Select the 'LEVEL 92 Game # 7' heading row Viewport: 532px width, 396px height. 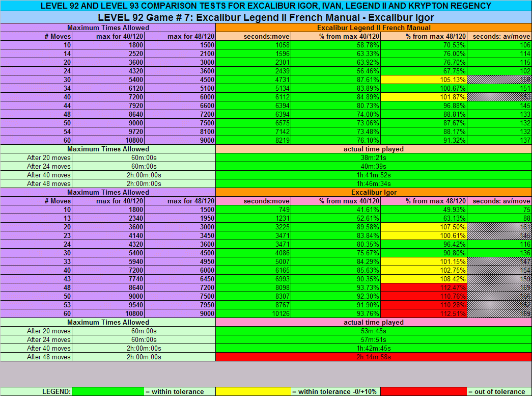266,17
